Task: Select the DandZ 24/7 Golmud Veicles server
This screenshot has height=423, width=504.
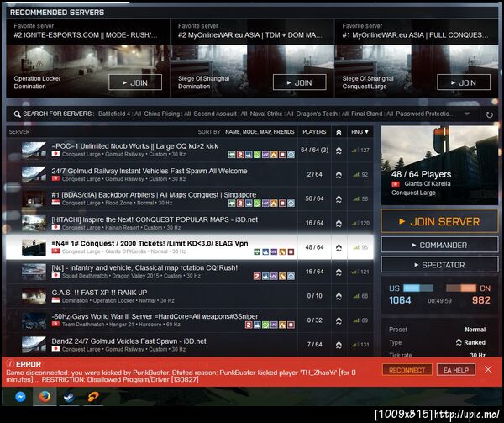Action: click(190, 345)
